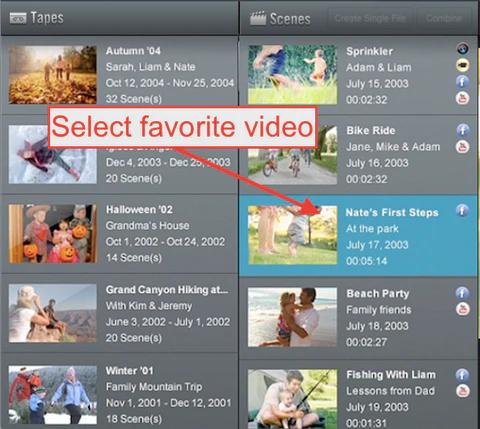Click Facebook icon on Nate's First Steps
This screenshot has width=480, height=429.
[x=462, y=210]
